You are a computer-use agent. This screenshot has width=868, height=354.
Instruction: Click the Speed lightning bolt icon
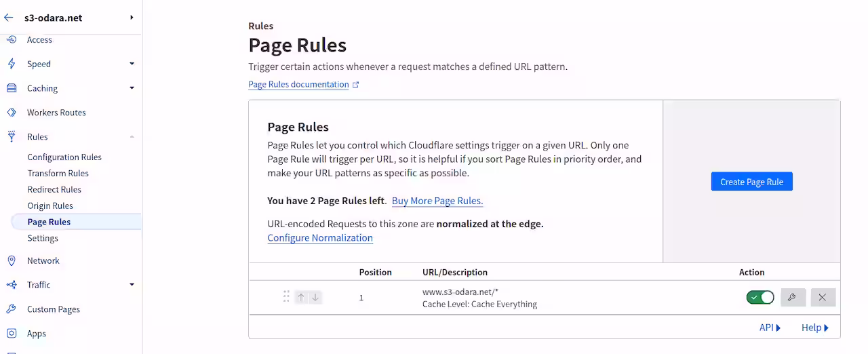click(12, 64)
